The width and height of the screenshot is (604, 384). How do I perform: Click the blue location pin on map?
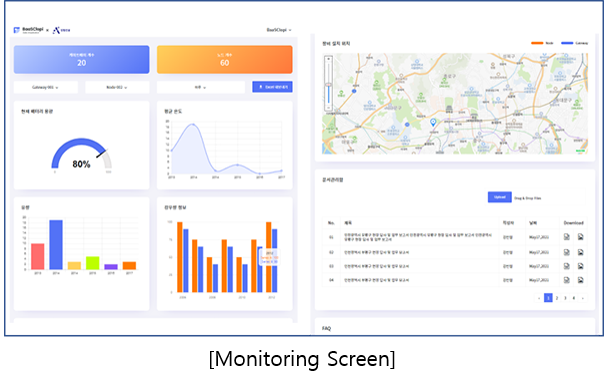click(x=433, y=122)
